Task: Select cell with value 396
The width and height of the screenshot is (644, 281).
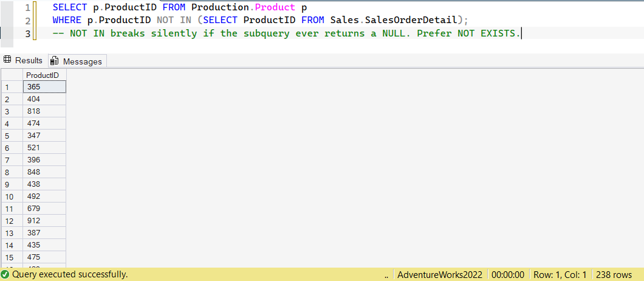Action: pos(44,159)
